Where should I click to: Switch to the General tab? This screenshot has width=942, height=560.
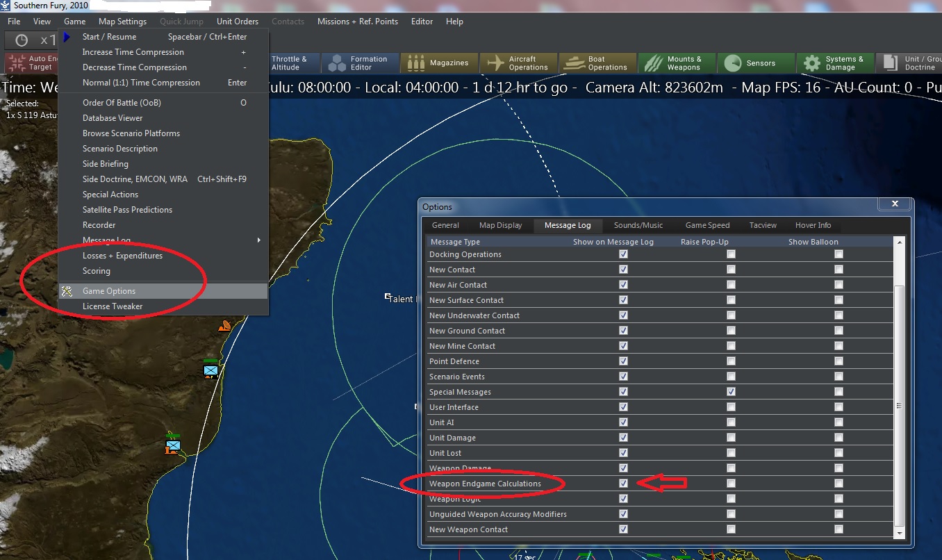(x=445, y=225)
